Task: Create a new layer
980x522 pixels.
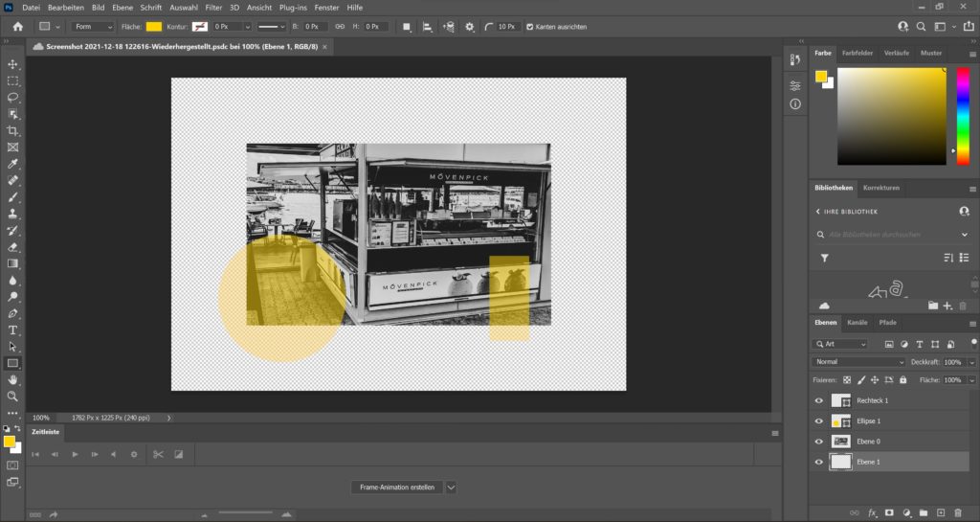Action: (941, 512)
